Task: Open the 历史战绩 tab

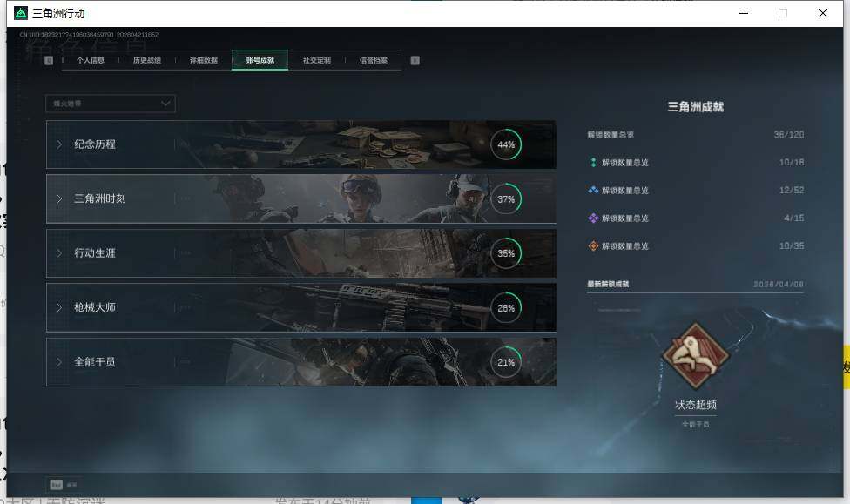Action: pyautogui.click(x=147, y=60)
